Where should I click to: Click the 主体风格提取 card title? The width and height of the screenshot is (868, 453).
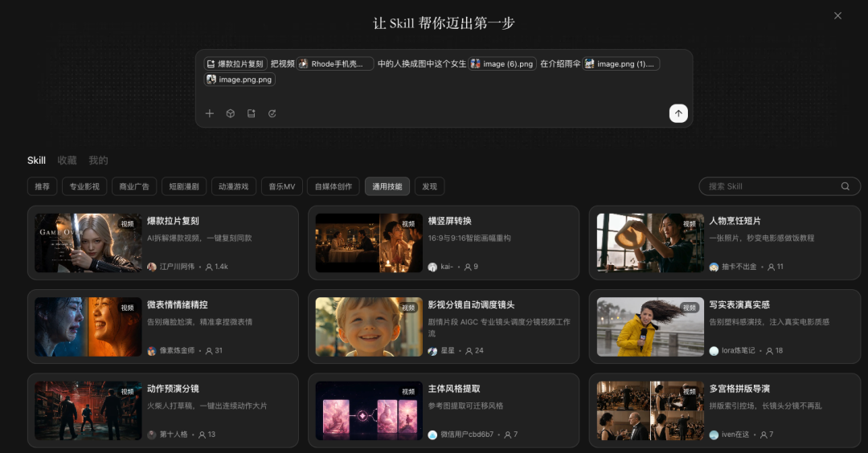pyautogui.click(x=454, y=389)
